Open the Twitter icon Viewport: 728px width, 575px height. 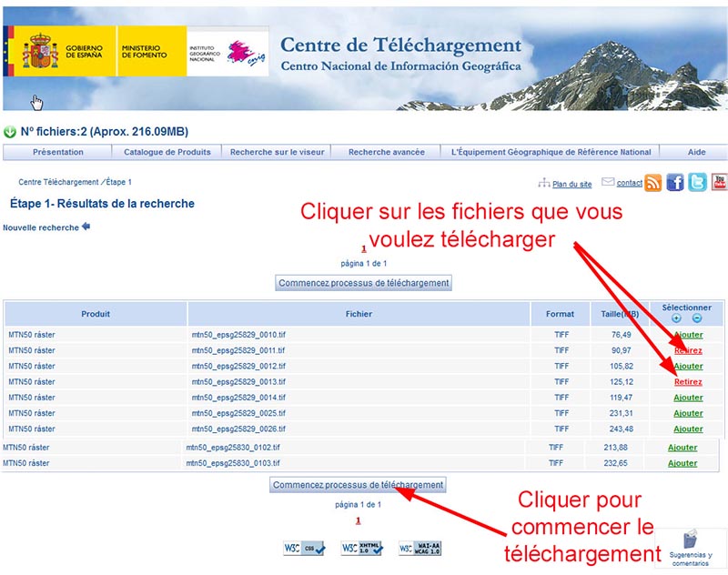(697, 183)
